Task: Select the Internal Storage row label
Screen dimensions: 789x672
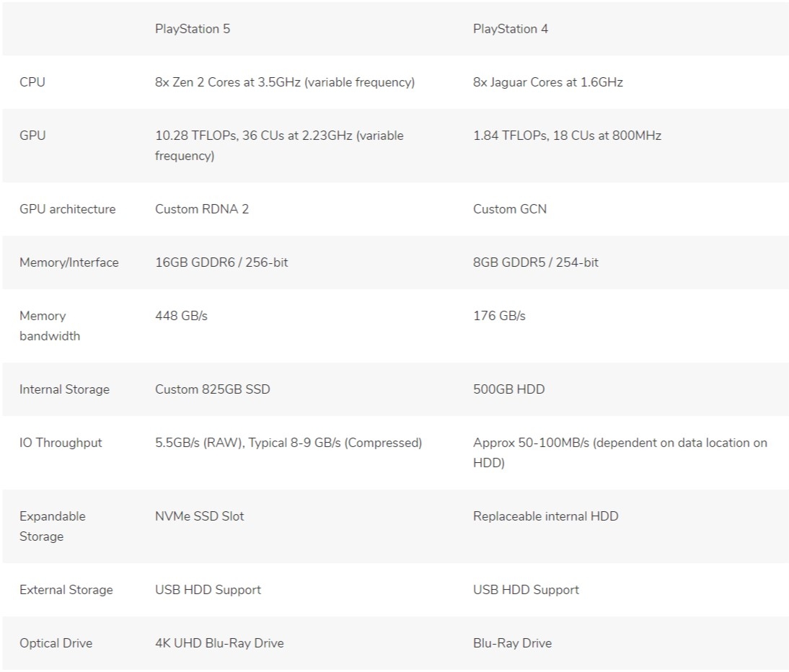Action: point(64,389)
